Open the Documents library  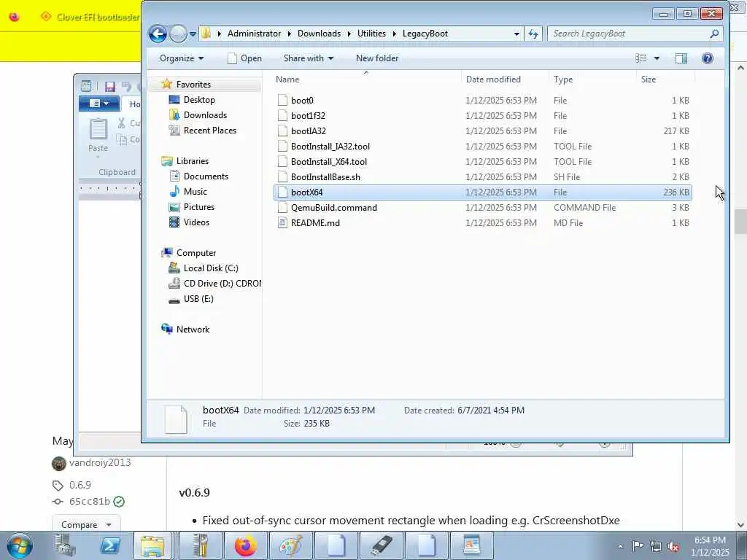tap(206, 176)
